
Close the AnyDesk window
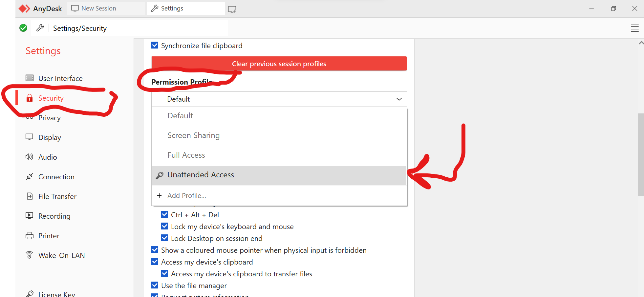pyautogui.click(x=634, y=9)
